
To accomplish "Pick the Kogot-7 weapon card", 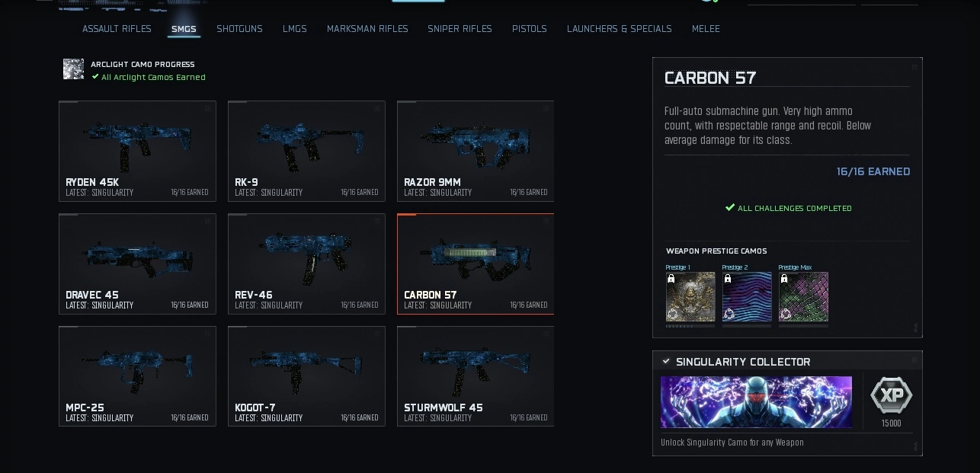I will tap(306, 377).
